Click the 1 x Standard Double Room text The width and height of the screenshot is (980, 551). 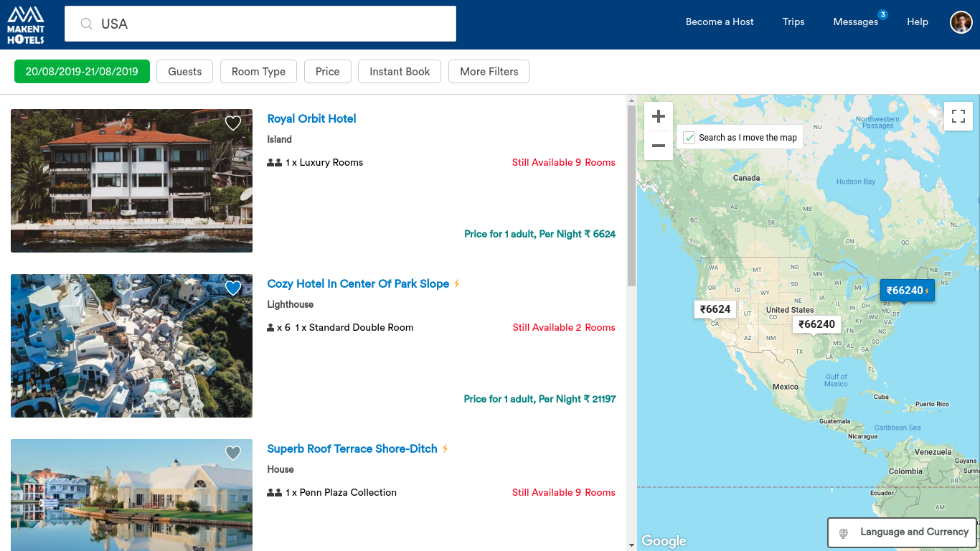click(x=354, y=328)
